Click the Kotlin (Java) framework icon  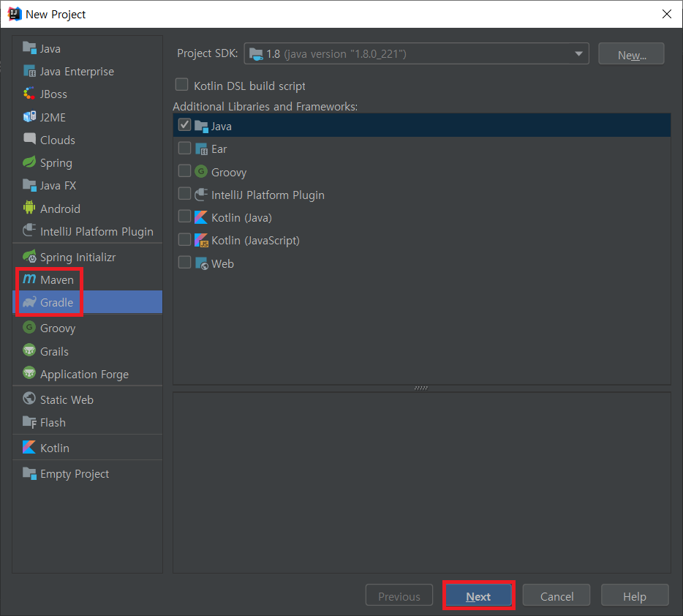[201, 217]
